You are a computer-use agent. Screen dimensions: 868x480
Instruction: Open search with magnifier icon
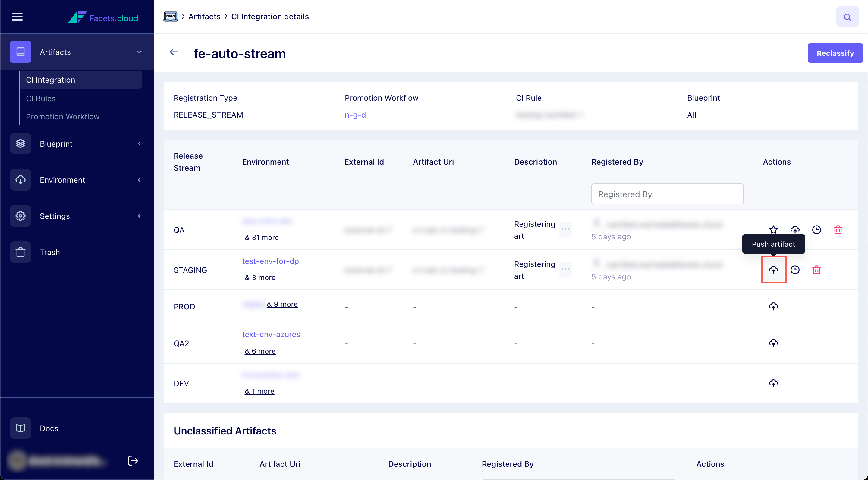pos(847,17)
